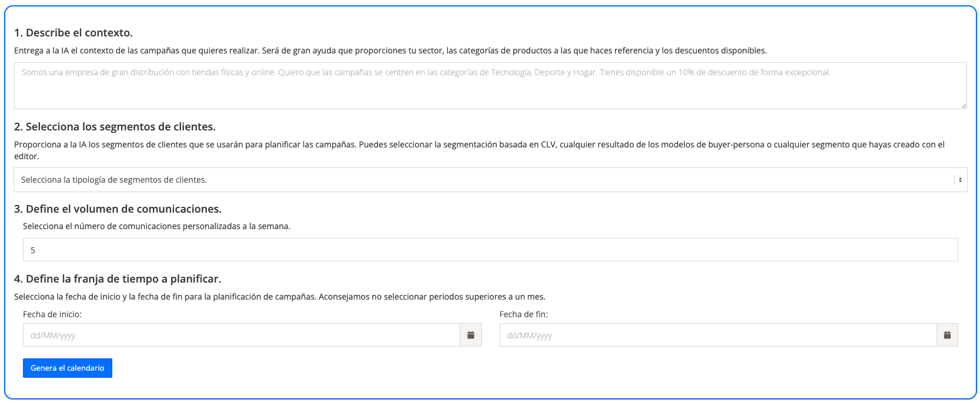
Task: Click the Fecha de fin date field
Action: 717,335
